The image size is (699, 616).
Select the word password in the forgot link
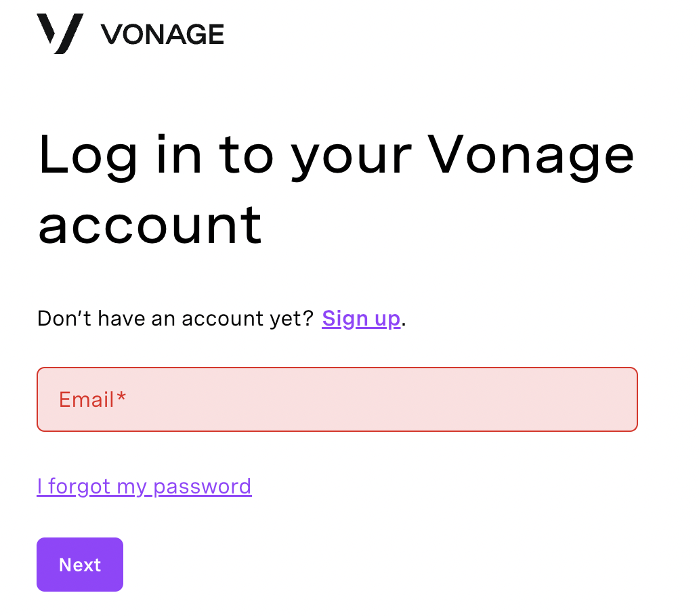coord(203,487)
